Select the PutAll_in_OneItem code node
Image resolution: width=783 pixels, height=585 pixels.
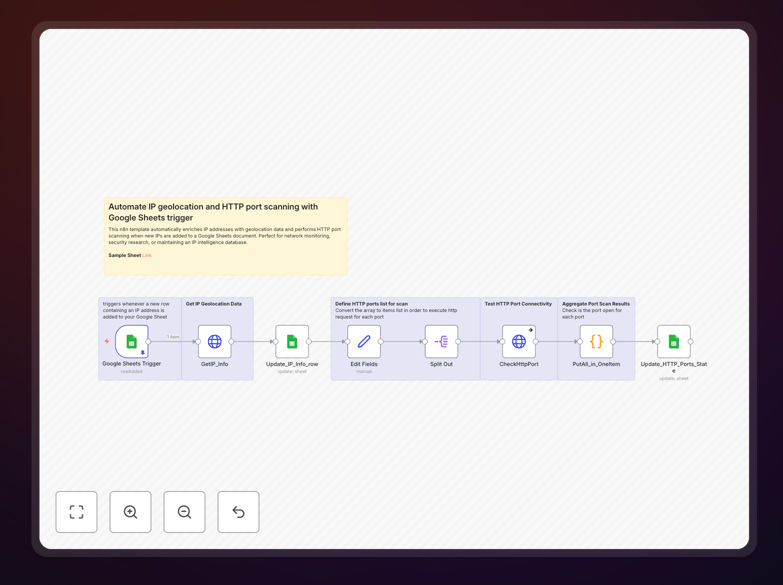coord(596,342)
